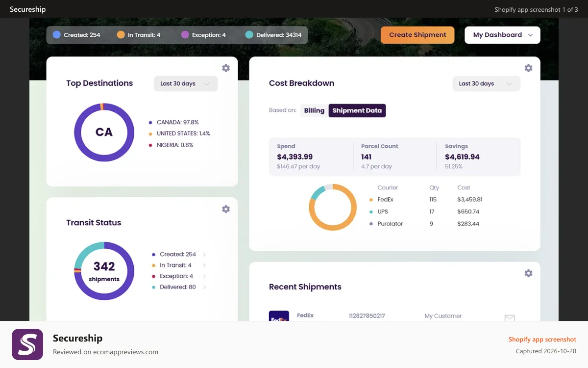Click the Parcel Count value 141

(x=367, y=157)
